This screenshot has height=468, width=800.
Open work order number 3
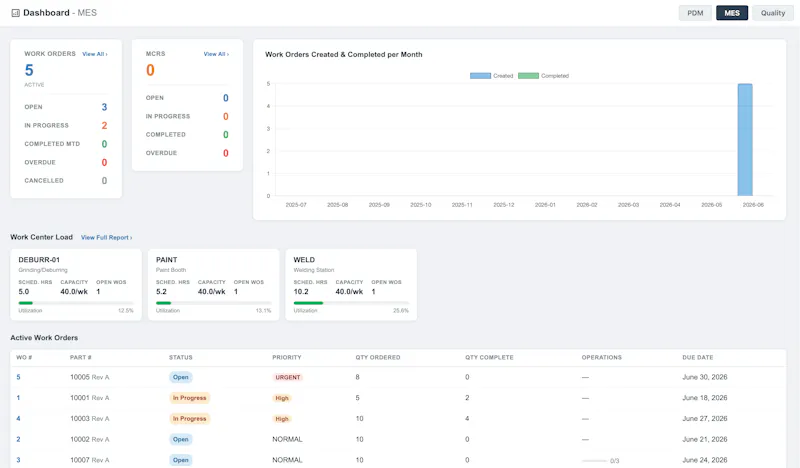[x=18, y=460]
